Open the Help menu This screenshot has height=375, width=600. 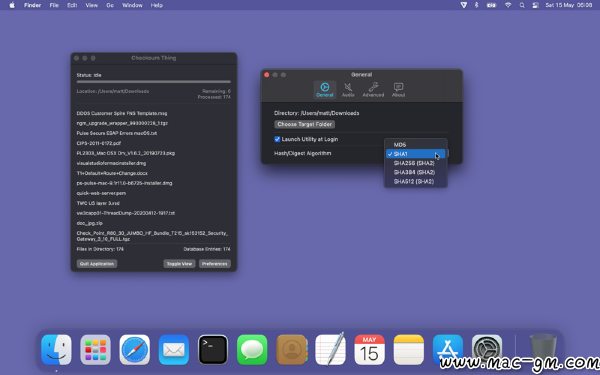157,5
